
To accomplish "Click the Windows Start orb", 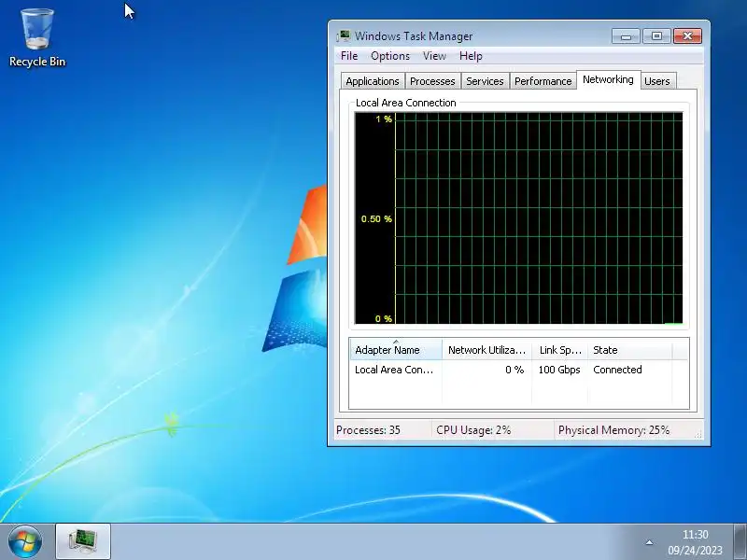I will click(x=25, y=541).
